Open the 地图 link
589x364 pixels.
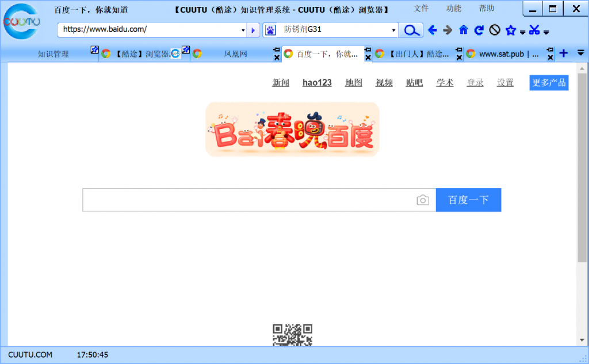click(354, 83)
